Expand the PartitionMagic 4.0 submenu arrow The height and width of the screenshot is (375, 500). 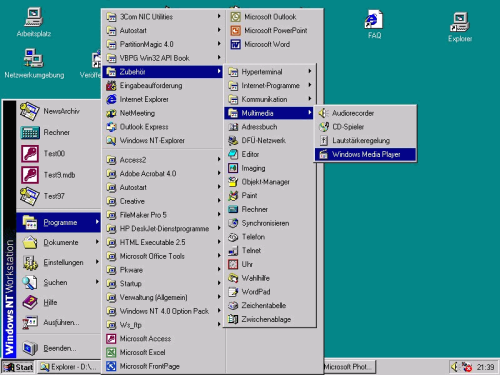(x=219, y=44)
